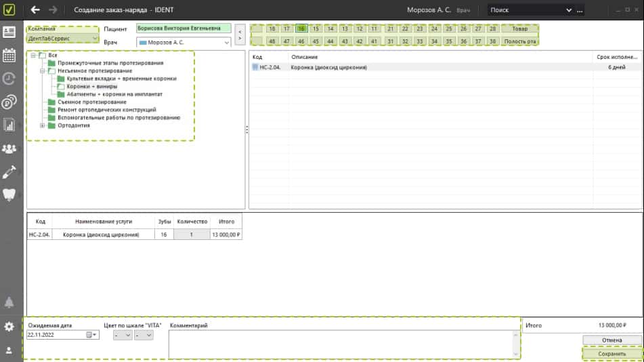644x362 pixels.
Task: Click the tooth icon in sidebar
Action: (9, 194)
